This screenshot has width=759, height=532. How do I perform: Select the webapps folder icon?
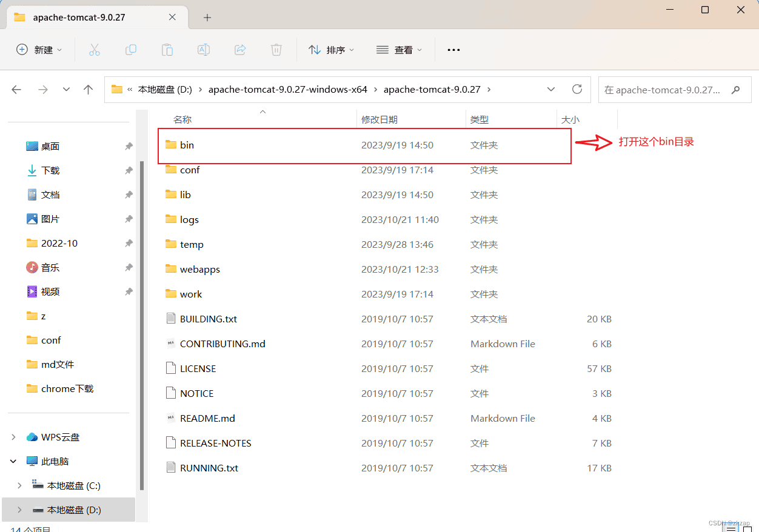[171, 269]
